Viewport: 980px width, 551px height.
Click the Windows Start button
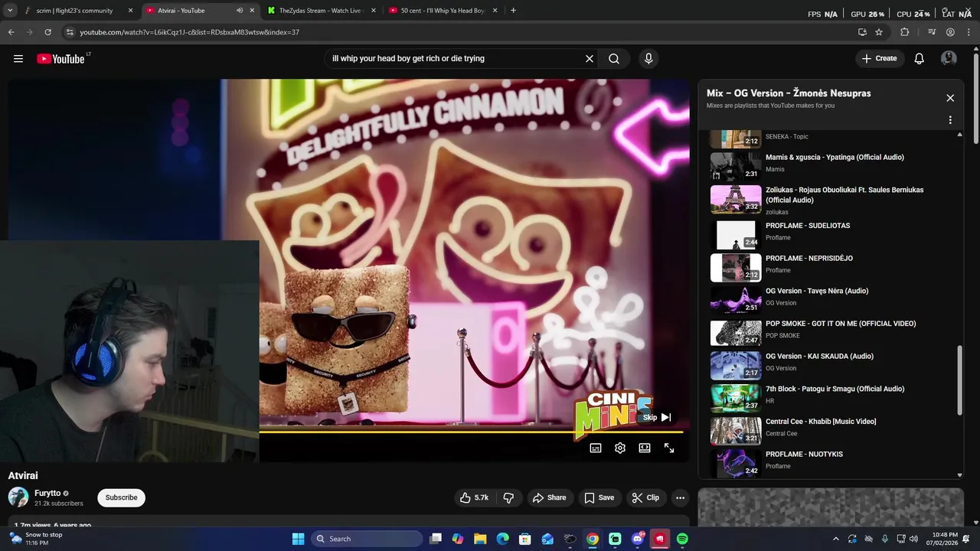click(298, 539)
